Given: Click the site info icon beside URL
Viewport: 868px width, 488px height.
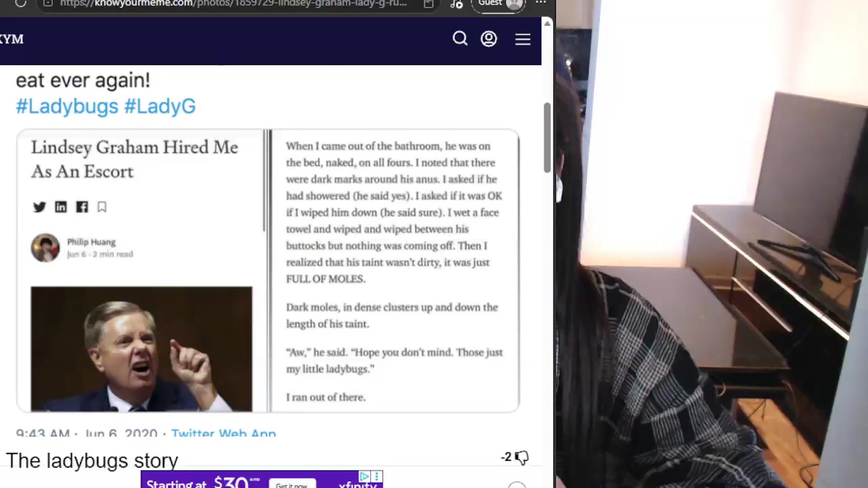Looking at the screenshot, I should 48,3.
